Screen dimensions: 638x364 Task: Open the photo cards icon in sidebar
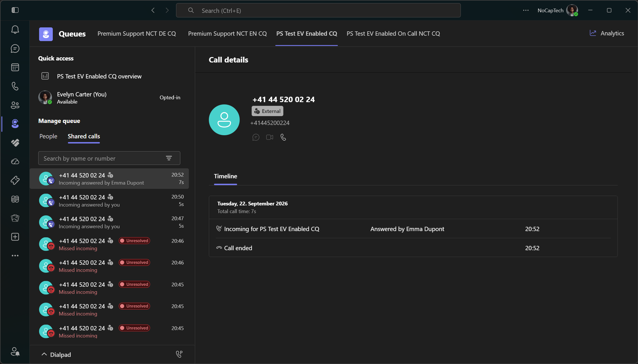tap(15, 218)
